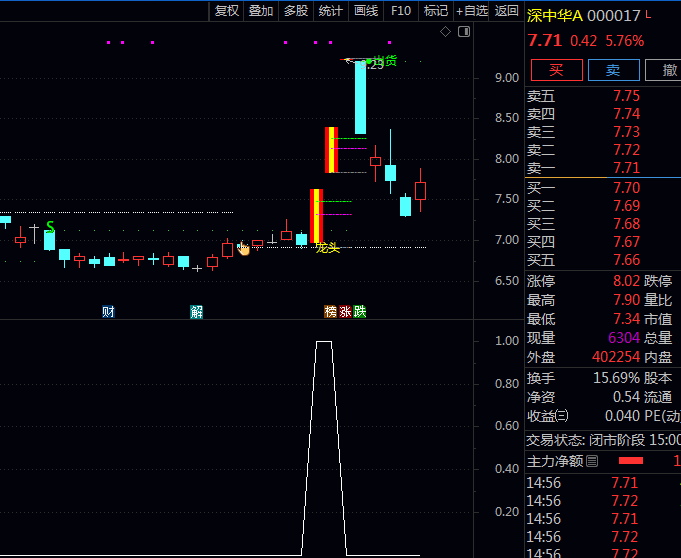Screen dimensions: 681x558
Task: Click the small red L flag
Action: coord(648,15)
